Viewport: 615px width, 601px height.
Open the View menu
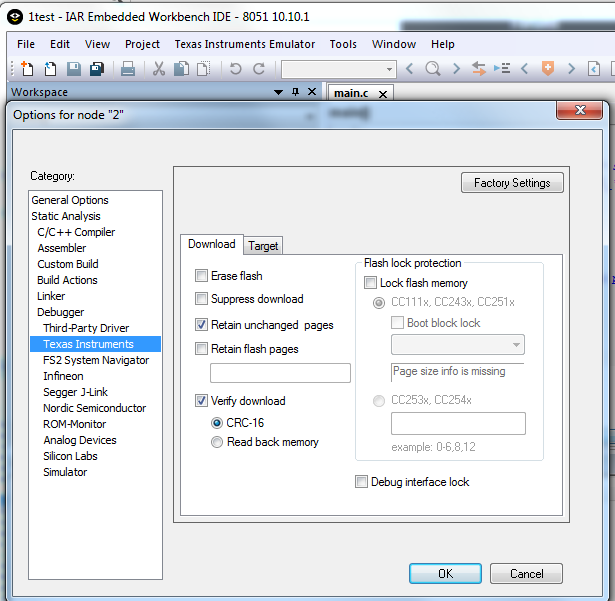(97, 44)
